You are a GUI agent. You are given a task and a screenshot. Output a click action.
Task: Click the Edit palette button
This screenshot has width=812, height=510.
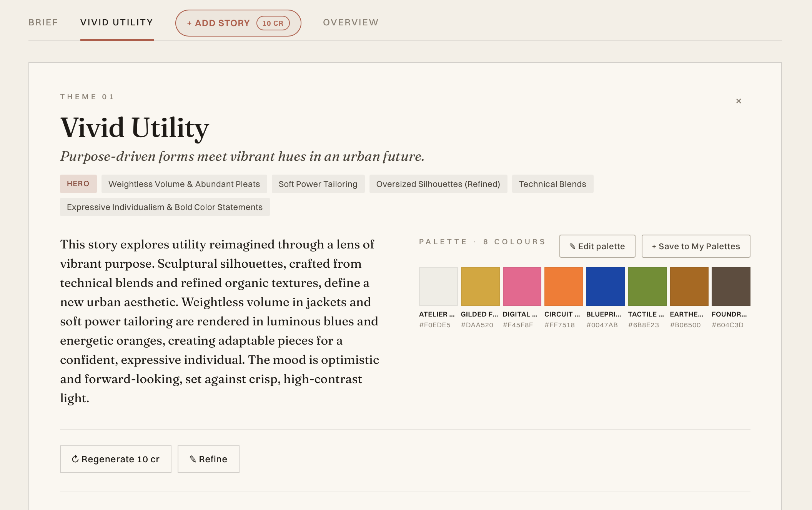[x=597, y=246]
